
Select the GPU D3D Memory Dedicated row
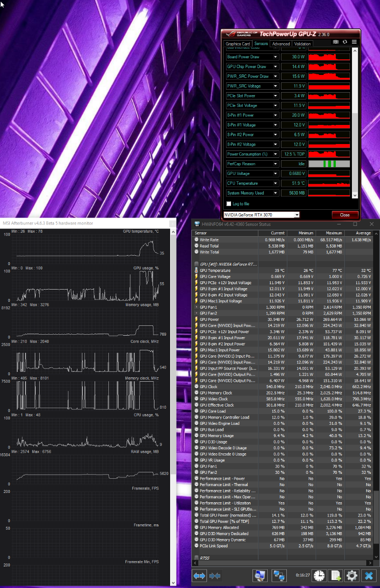(283, 534)
